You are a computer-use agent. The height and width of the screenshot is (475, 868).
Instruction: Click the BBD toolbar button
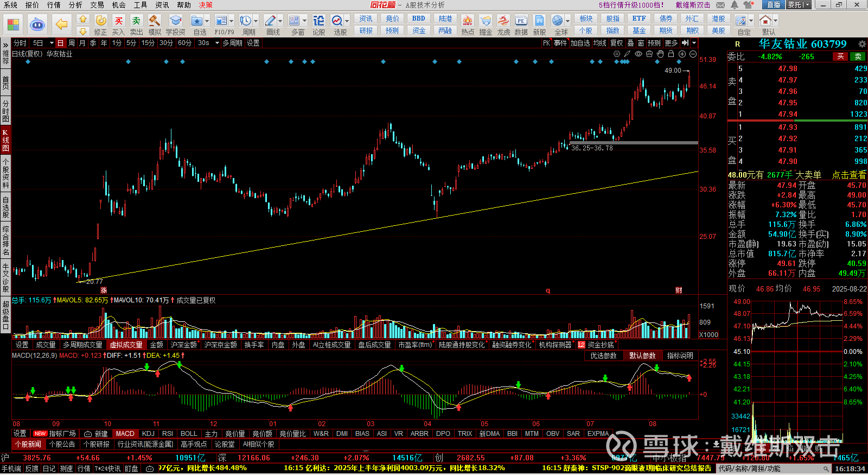(419, 18)
